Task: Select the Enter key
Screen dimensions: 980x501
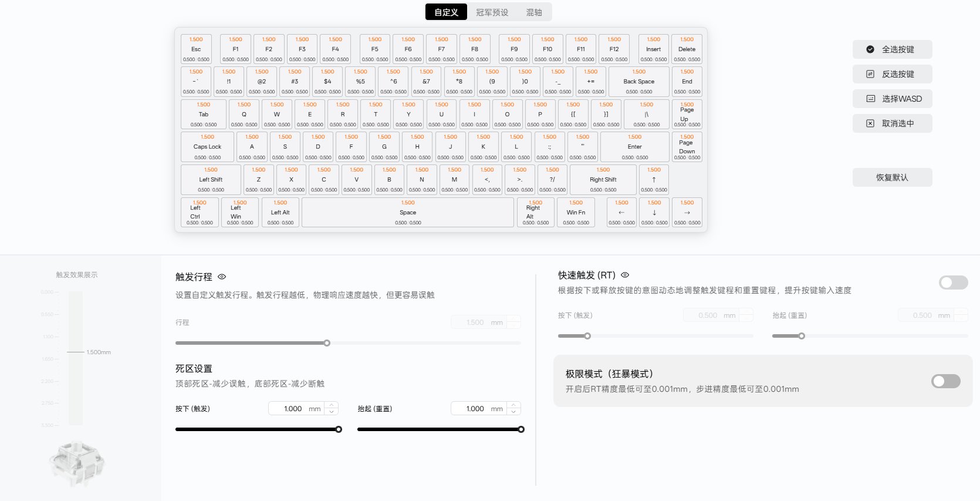Action: (635, 147)
